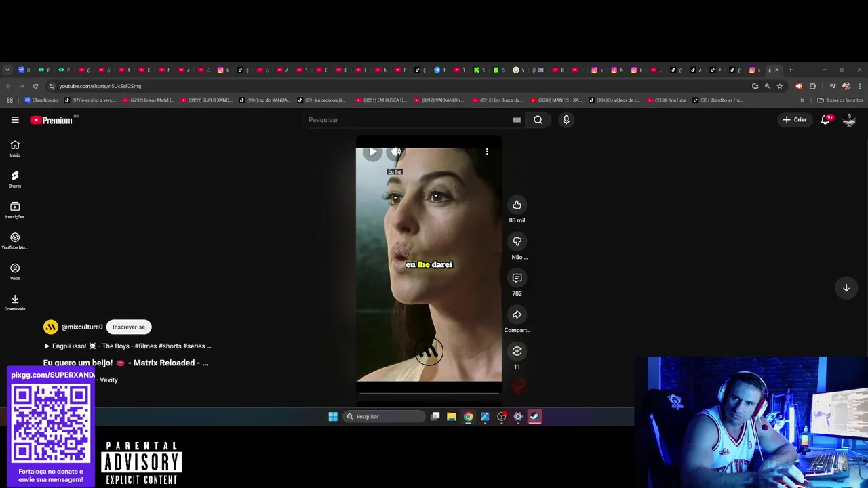The height and width of the screenshot is (488, 868).
Task: Open the (9078) MANTIS bookmark
Action: (557, 100)
